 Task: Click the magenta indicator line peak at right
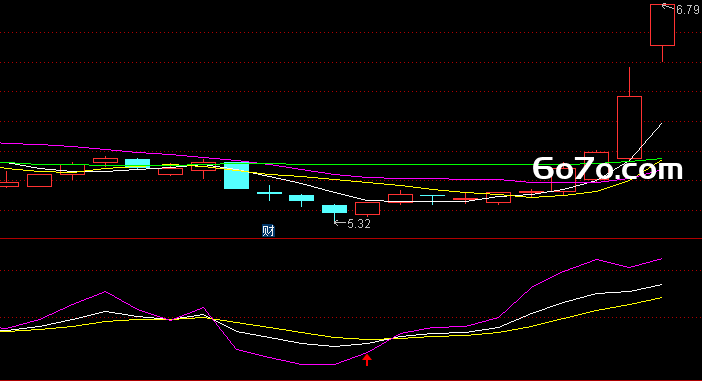pos(596,260)
